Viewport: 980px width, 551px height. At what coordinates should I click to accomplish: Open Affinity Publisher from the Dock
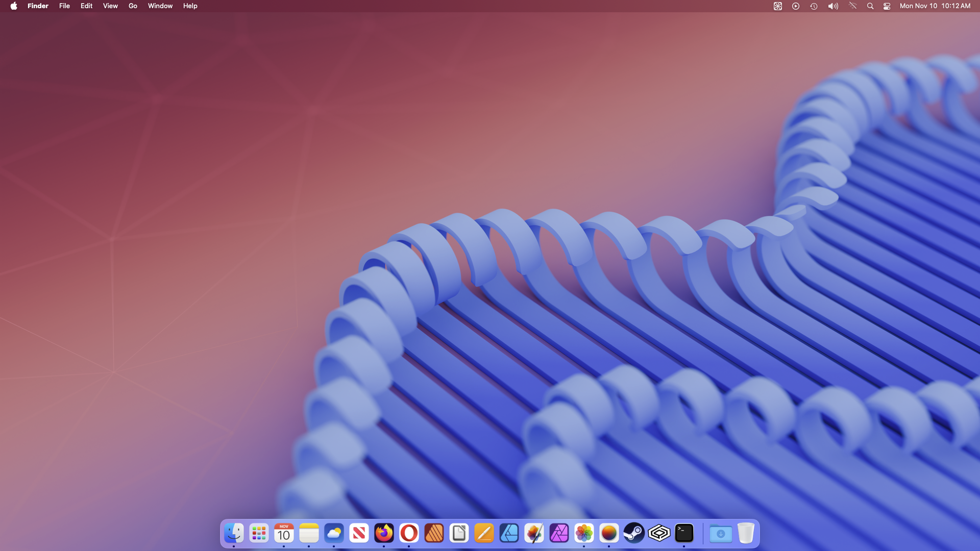pyautogui.click(x=434, y=534)
